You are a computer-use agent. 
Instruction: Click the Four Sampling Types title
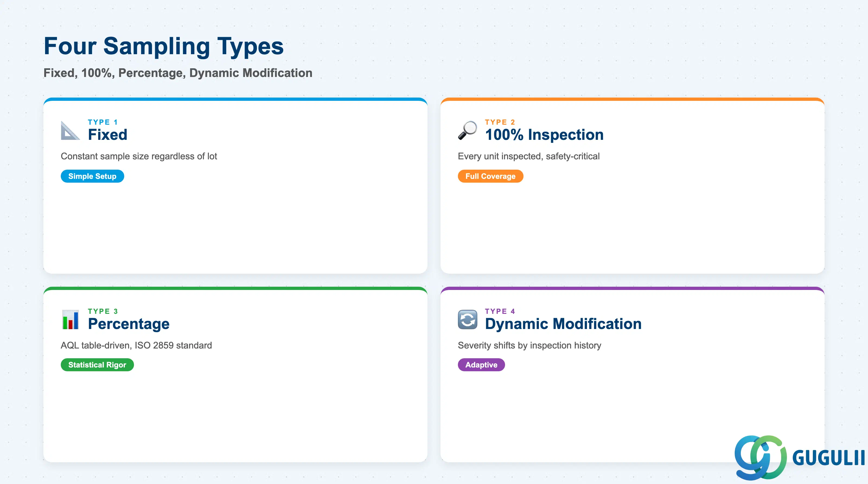click(164, 46)
